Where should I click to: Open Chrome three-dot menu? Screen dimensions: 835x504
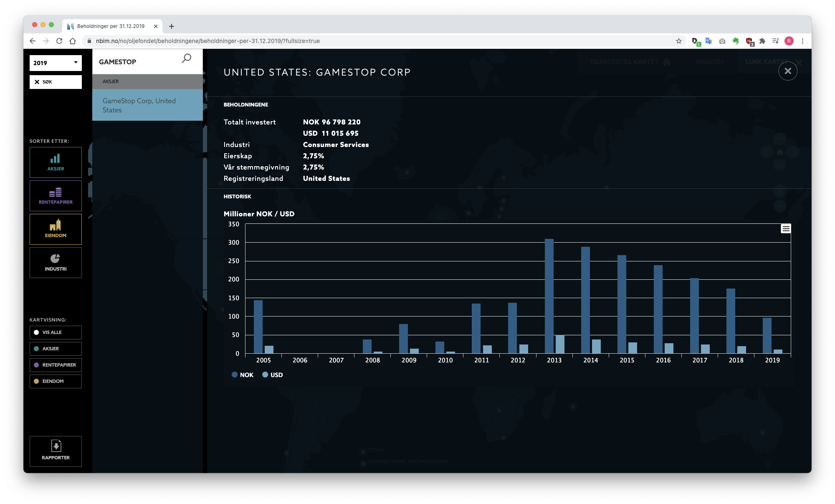click(x=802, y=41)
